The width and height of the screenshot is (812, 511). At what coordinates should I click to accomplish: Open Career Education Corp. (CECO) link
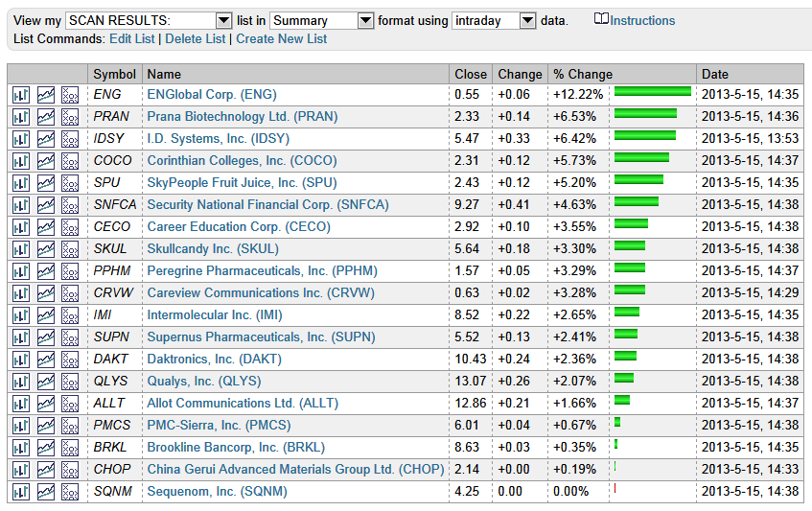(239, 227)
